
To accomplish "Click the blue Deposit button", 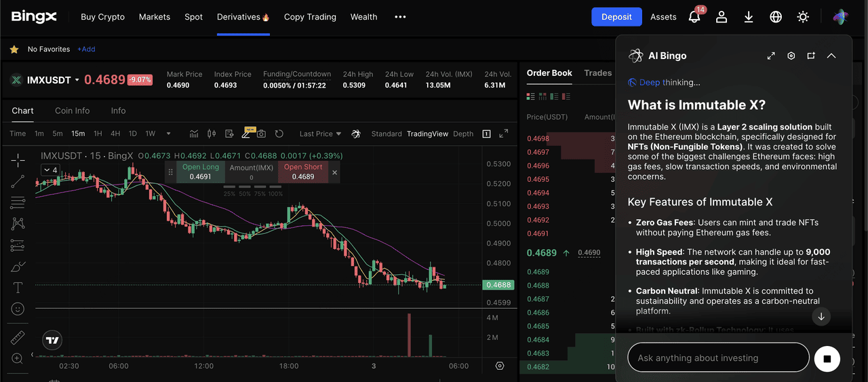I will pos(616,17).
